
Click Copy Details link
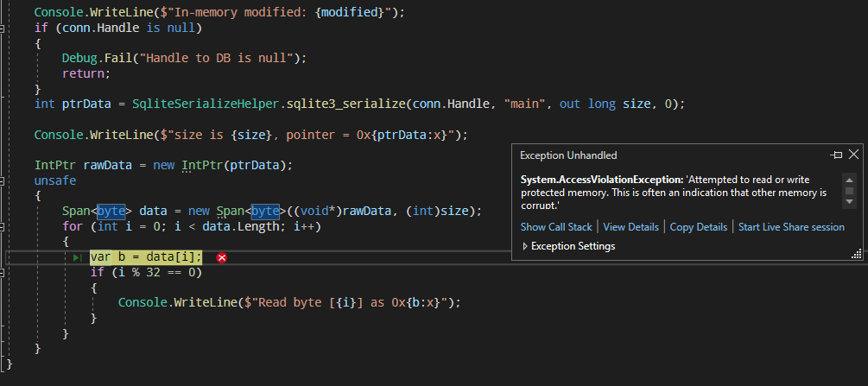pos(699,227)
